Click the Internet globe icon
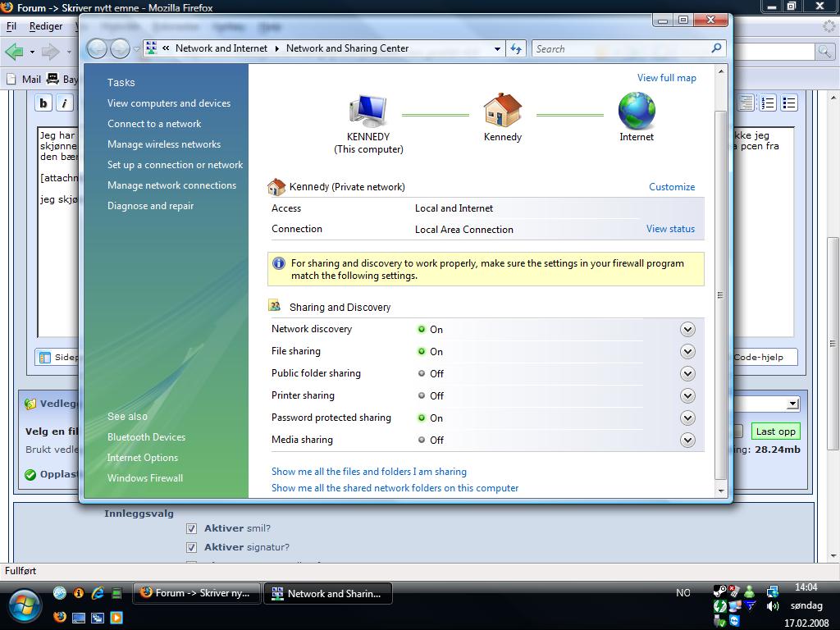This screenshot has height=630, width=840. [637, 111]
